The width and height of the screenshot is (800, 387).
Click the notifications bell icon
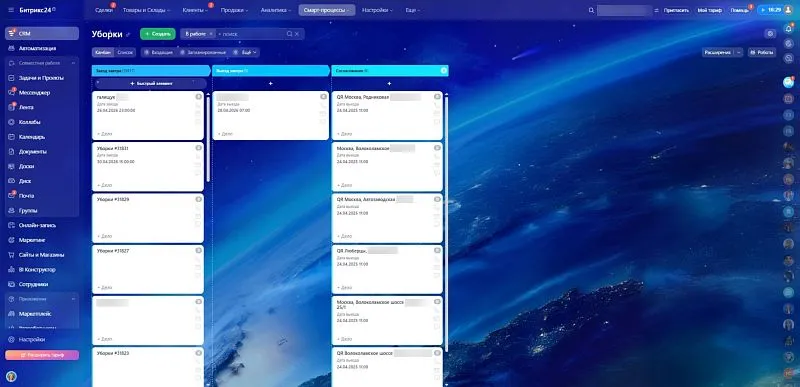(x=789, y=29)
